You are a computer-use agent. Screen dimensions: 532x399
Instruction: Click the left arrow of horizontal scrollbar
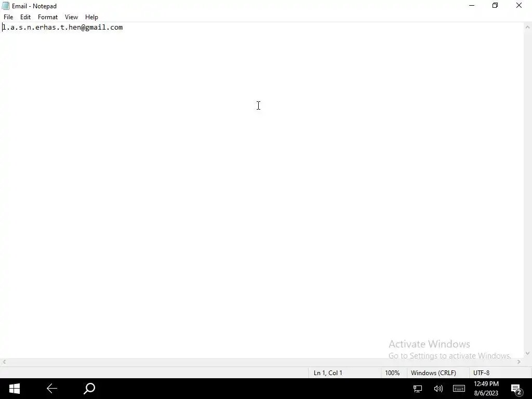pyautogui.click(x=4, y=362)
